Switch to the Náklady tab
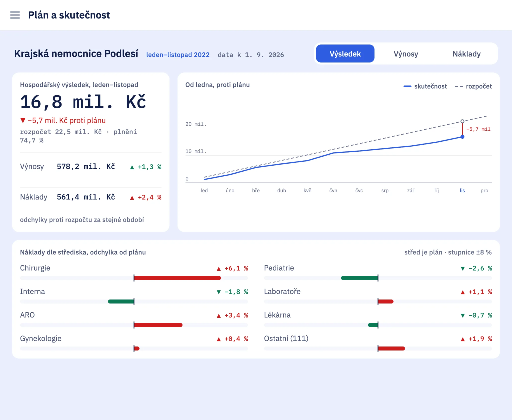This screenshot has height=420, width=512. coord(466,54)
